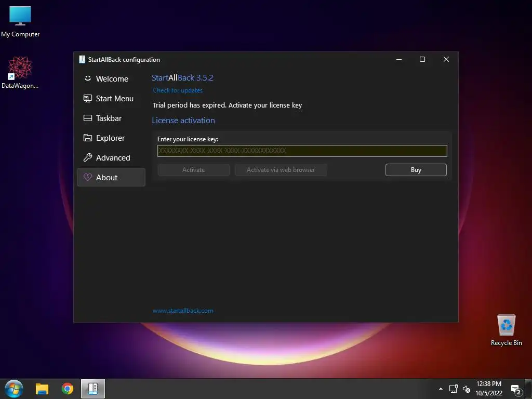Switch to the Start Menu section

(111, 98)
